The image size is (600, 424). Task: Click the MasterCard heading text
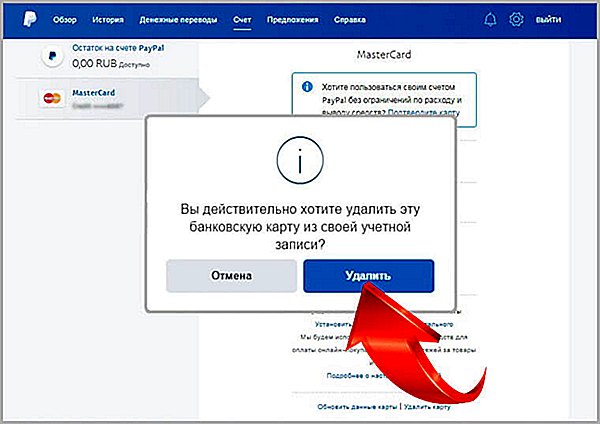384,54
